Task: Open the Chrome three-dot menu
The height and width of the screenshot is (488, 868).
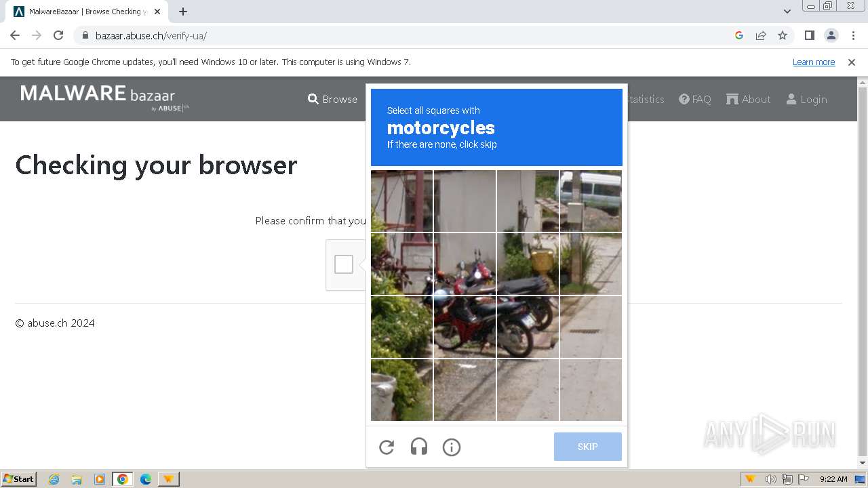Action: [x=853, y=35]
